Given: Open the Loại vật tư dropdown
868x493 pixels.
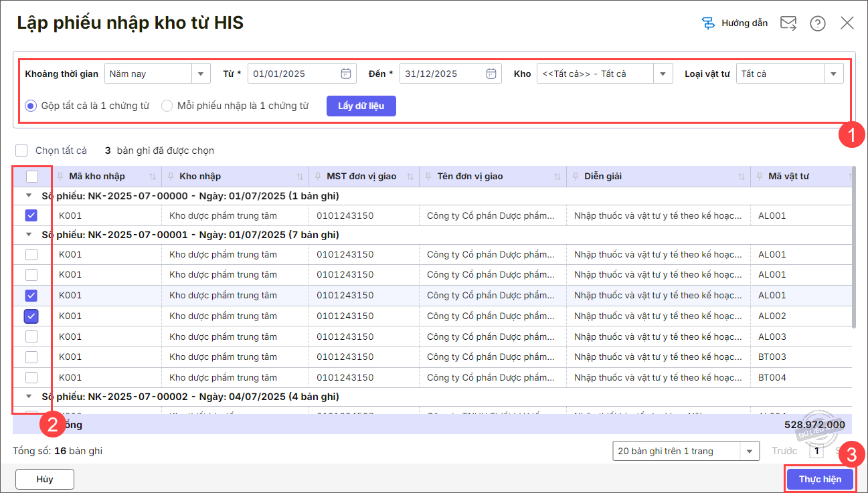Looking at the screenshot, I should (833, 74).
